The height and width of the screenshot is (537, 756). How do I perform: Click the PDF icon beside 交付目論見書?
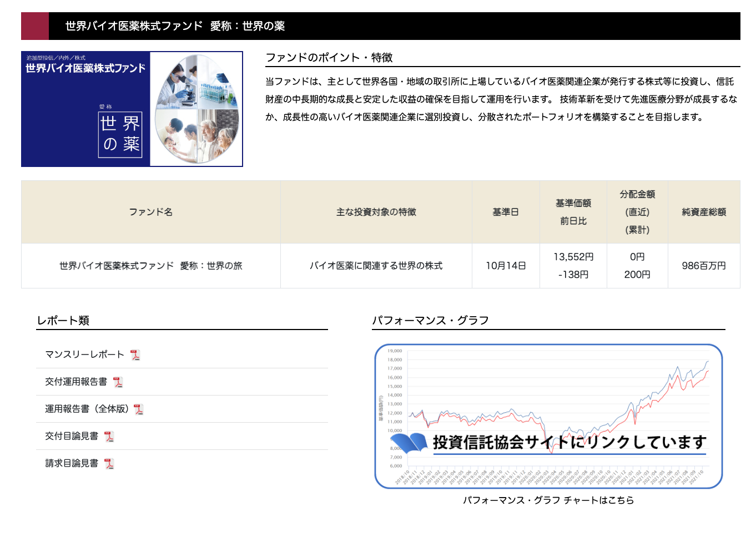point(109,437)
